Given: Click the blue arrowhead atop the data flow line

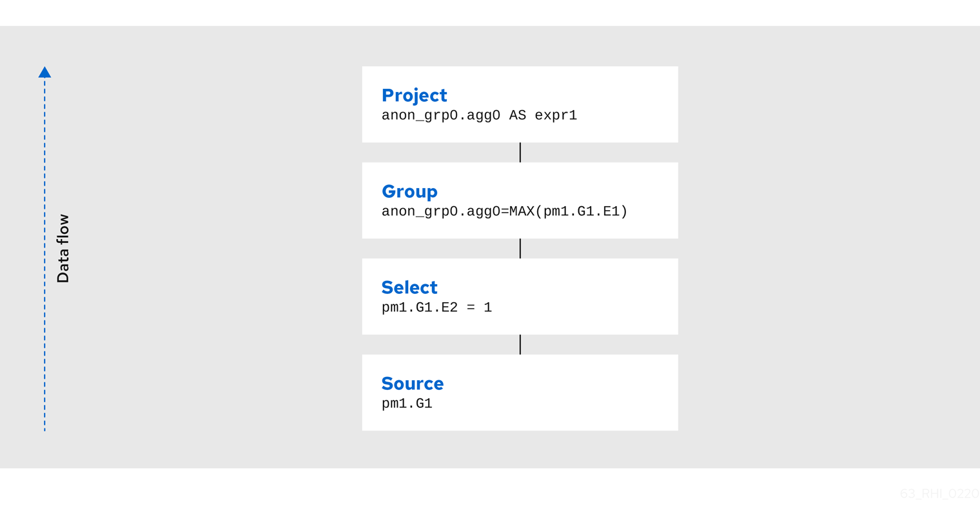Looking at the screenshot, I should point(44,72).
